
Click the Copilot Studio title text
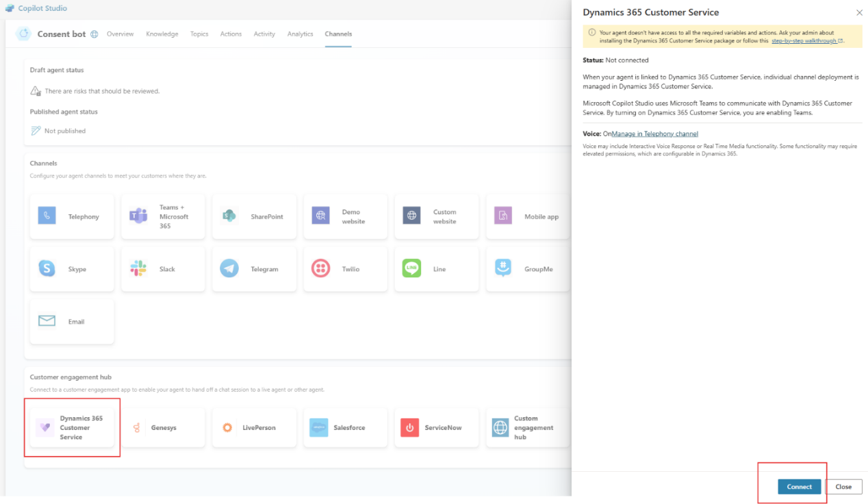click(42, 9)
